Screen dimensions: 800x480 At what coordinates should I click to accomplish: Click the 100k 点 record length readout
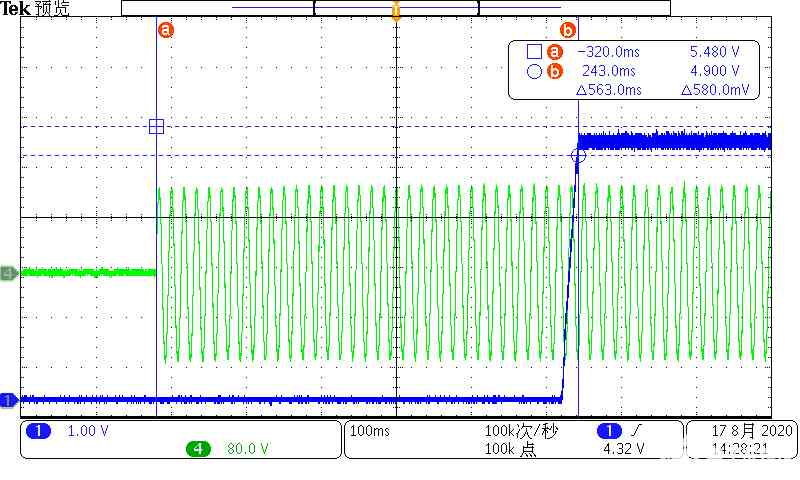pos(510,449)
